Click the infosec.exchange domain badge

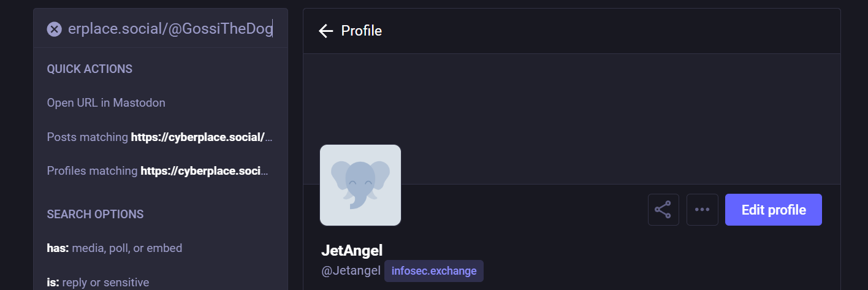434,271
